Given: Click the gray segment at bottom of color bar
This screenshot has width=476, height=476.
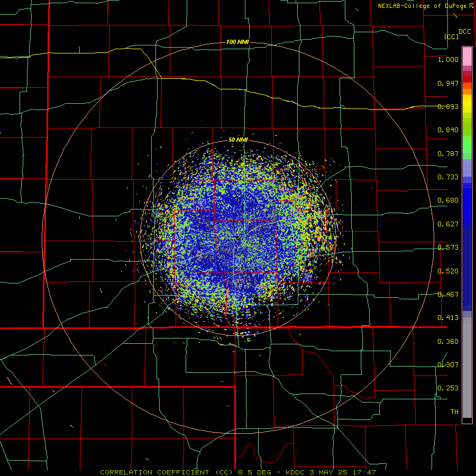Looking at the screenshot, I should 467,368.
